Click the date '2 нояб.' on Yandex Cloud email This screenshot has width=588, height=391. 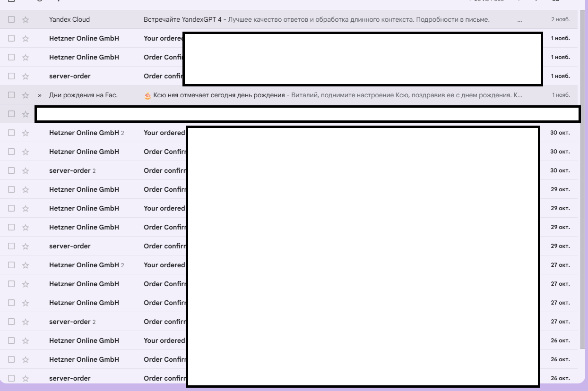561,19
